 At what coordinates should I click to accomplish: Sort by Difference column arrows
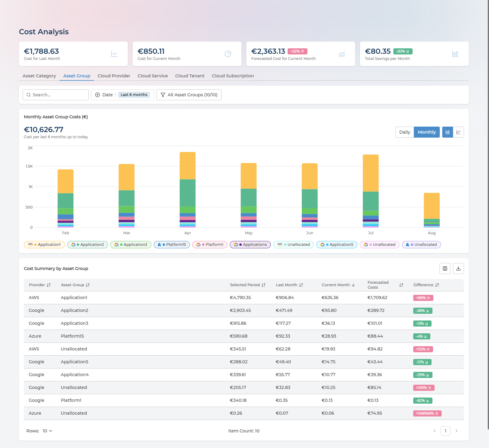coord(437,285)
